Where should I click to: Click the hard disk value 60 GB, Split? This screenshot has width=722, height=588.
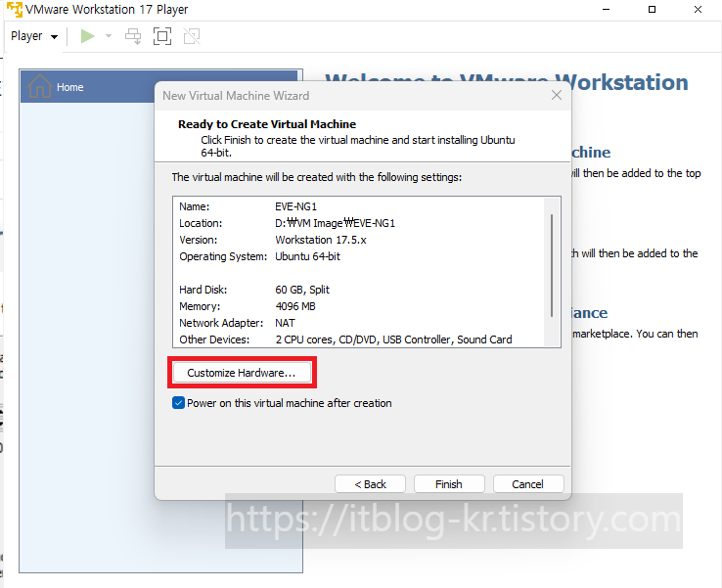click(302, 290)
